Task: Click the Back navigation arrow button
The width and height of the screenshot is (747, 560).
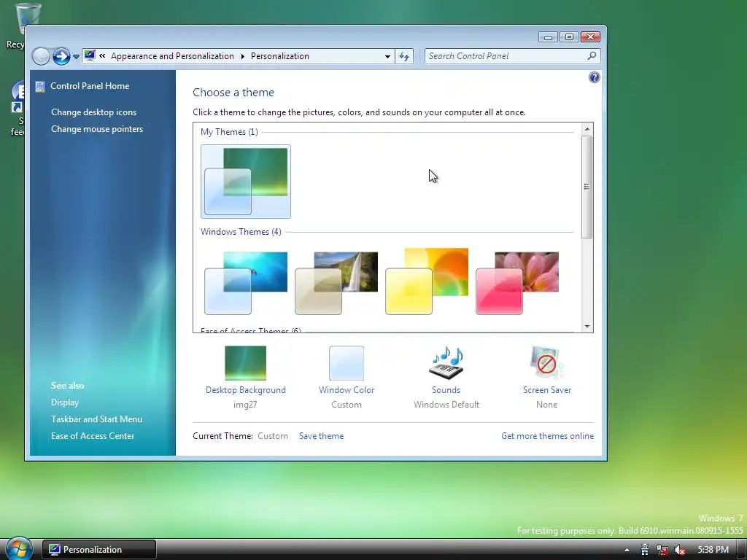Action: point(41,56)
